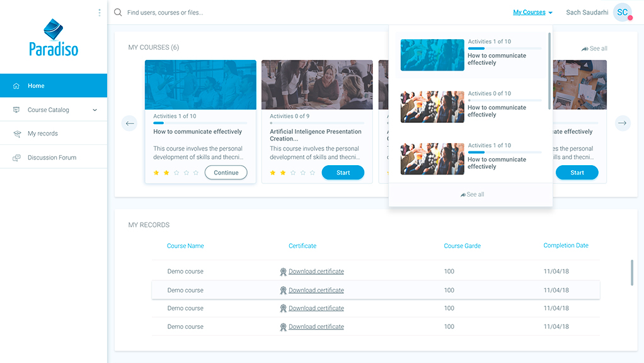This screenshot has height=363, width=644.
Task: Click certificate ribbon icon in first Demo course row
Action: pyautogui.click(x=283, y=272)
